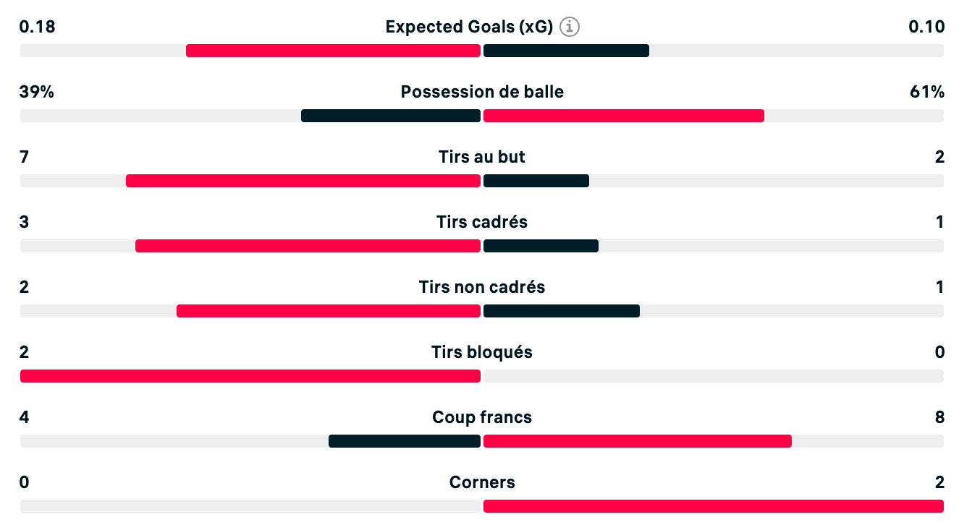Viewport: 980px width, 525px height.
Task: Click the dark 39% possession bar
Action: coord(391,116)
